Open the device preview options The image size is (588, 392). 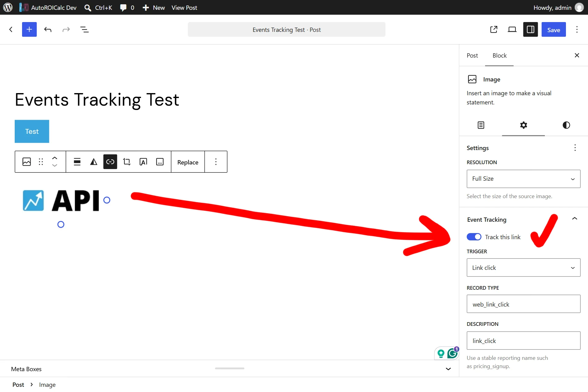tap(512, 29)
